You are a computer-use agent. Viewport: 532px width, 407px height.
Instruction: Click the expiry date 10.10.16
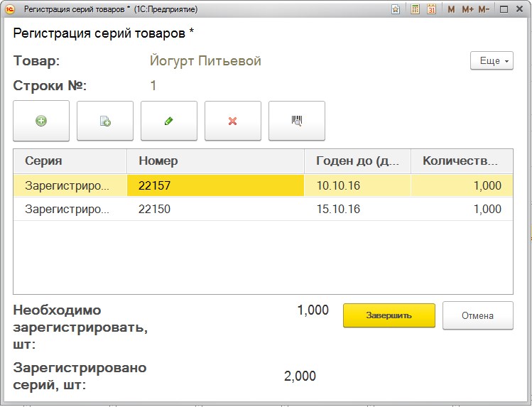coord(357,185)
